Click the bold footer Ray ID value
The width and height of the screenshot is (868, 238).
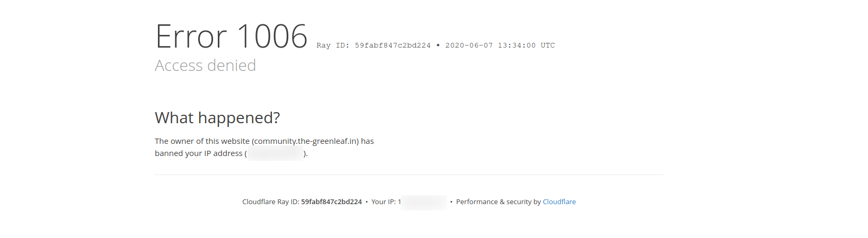point(331,202)
